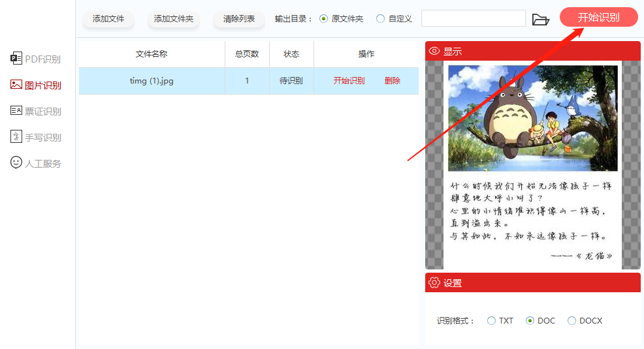Click the 待识别 status cell
This screenshot has width=644, height=349.
[x=291, y=81]
